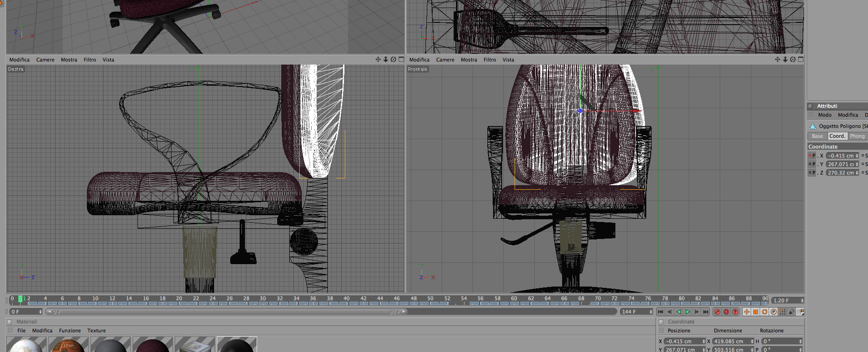Click zoom-camera icon in Frontale viewport

pyautogui.click(x=785, y=59)
